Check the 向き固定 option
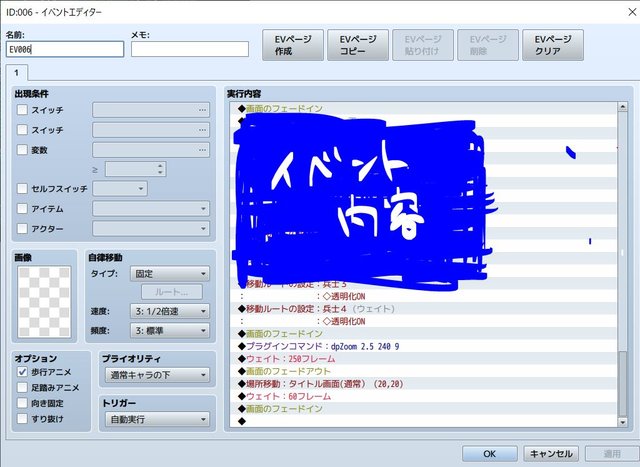Viewport: 640px width, 467px height. click(x=22, y=403)
